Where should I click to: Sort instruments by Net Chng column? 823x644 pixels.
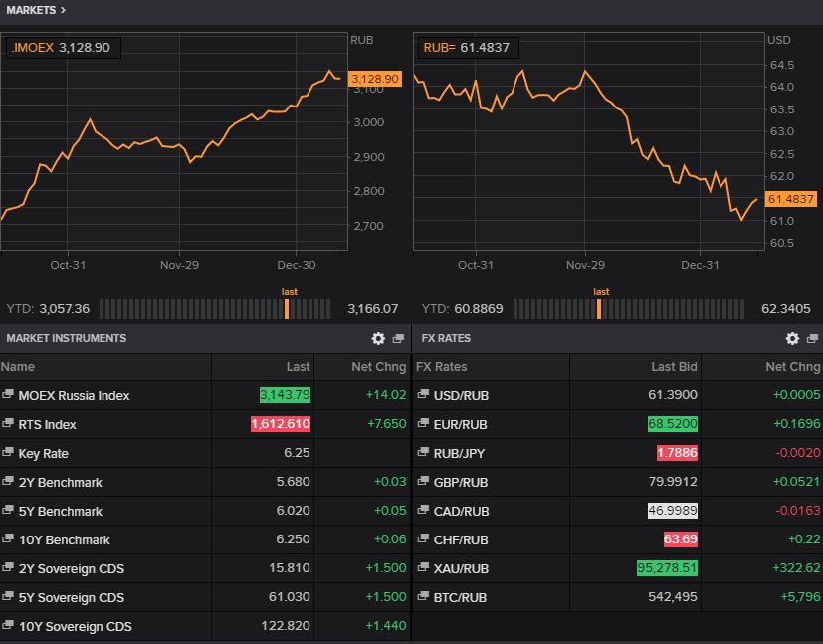378,367
